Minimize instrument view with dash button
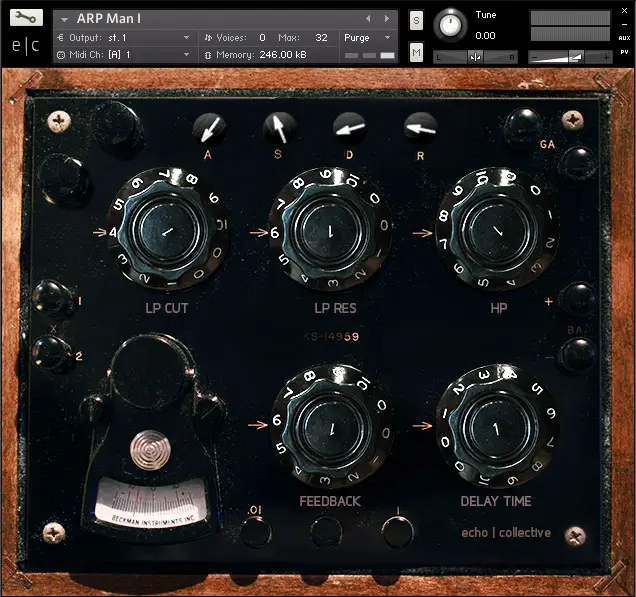This screenshot has height=597, width=636. pos(625,25)
